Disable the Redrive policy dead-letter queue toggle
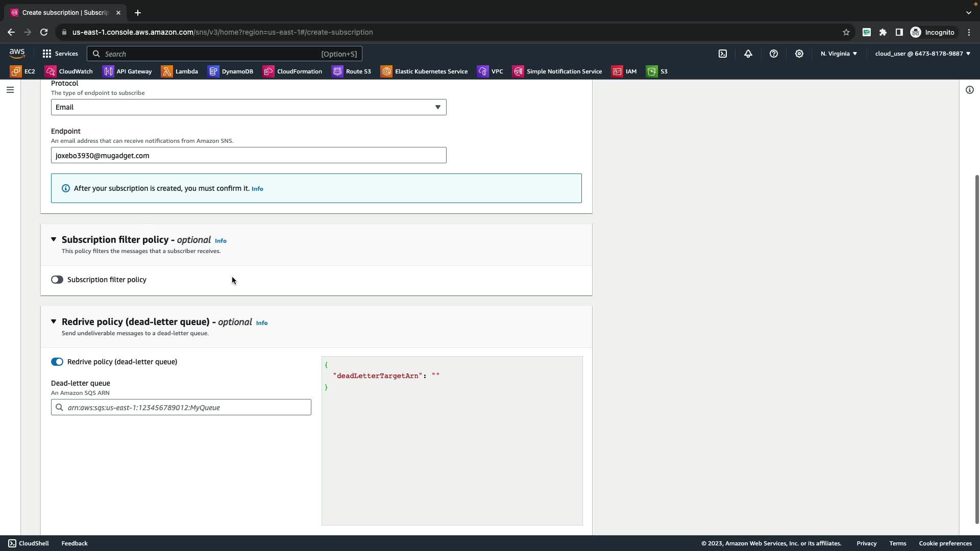 pyautogui.click(x=57, y=362)
